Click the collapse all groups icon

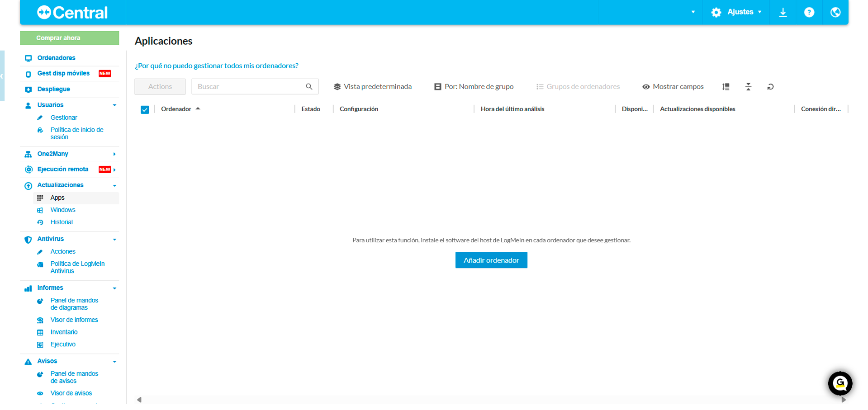point(748,87)
